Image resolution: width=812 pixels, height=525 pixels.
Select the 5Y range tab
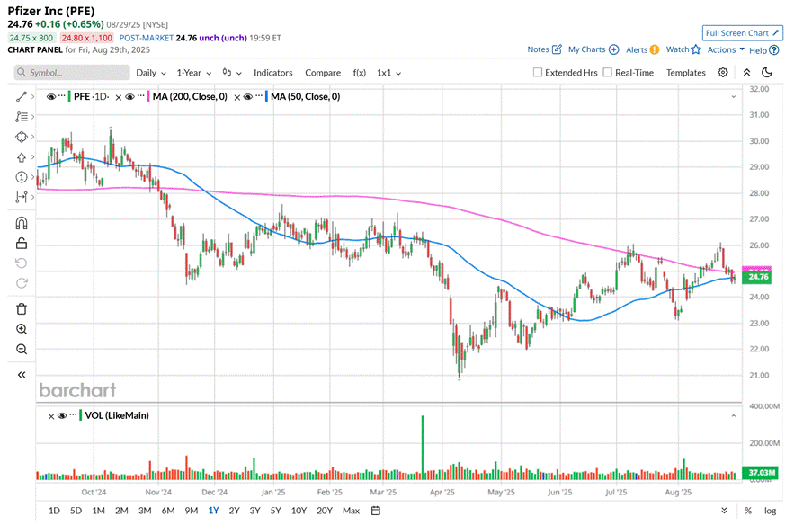click(x=275, y=511)
